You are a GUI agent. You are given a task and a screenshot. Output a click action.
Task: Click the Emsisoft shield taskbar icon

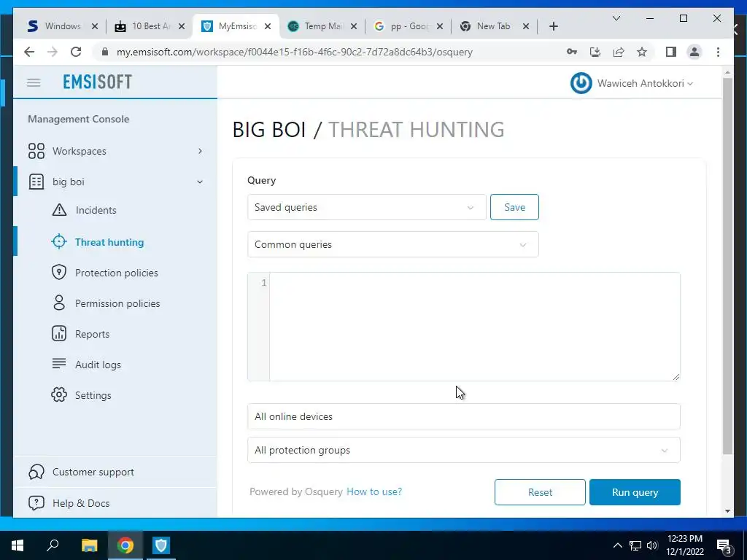pyautogui.click(x=161, y=545)
